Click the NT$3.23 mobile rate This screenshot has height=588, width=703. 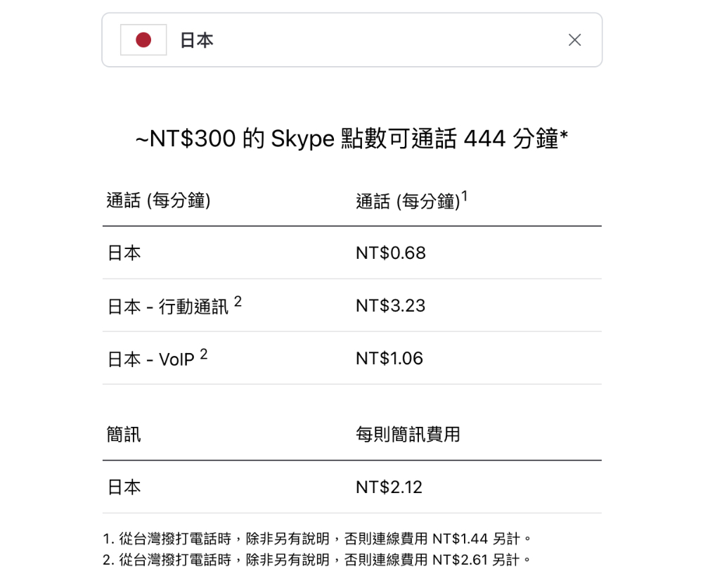coord(390,306)
